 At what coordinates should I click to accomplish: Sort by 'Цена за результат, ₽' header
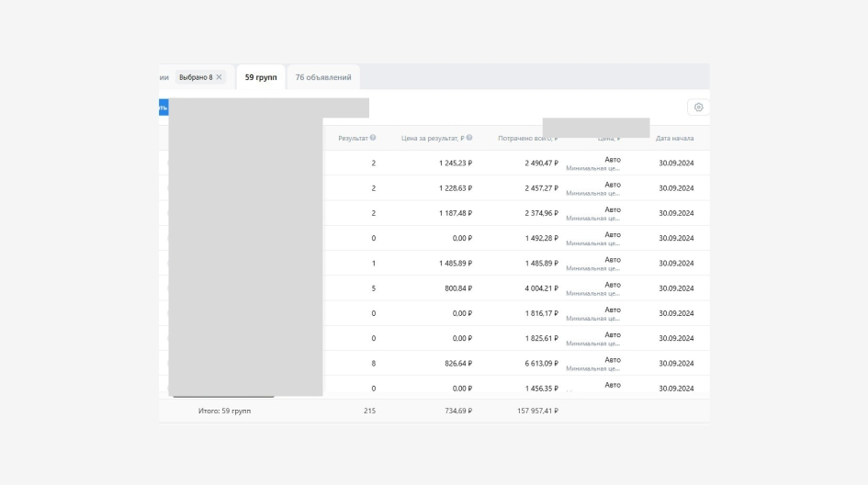[433, 138]
